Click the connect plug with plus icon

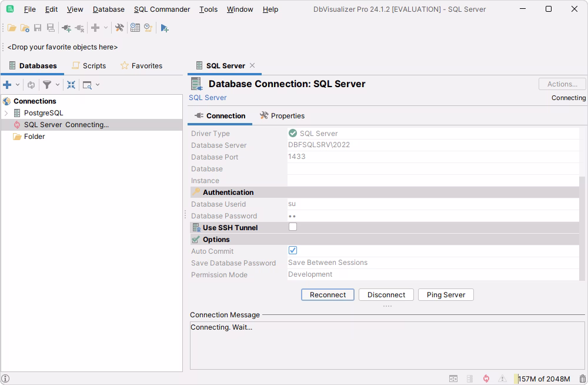point(66,28)
